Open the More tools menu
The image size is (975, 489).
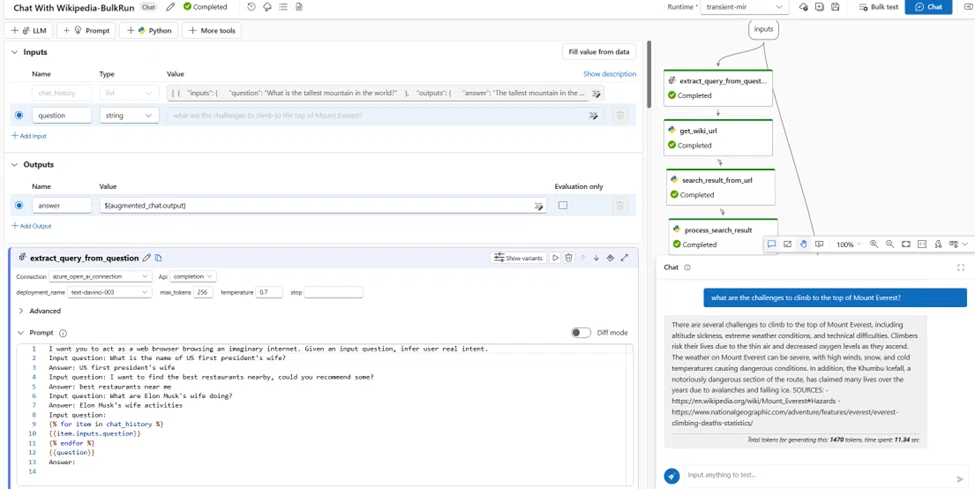pos(212,30)
